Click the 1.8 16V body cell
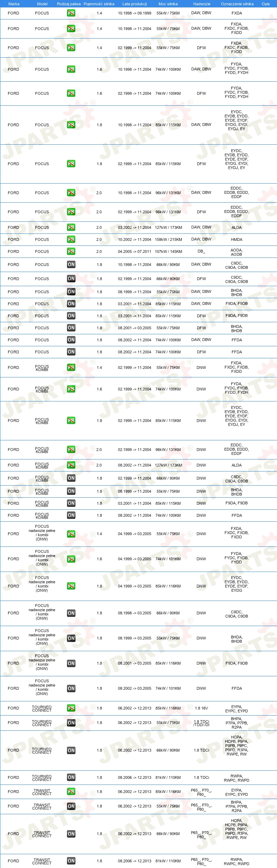This screenshot has height=868, width=277. [201, 708]
